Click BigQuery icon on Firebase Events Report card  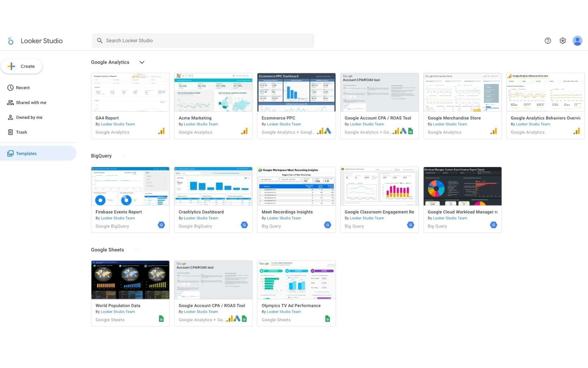(x=161, y=225)
